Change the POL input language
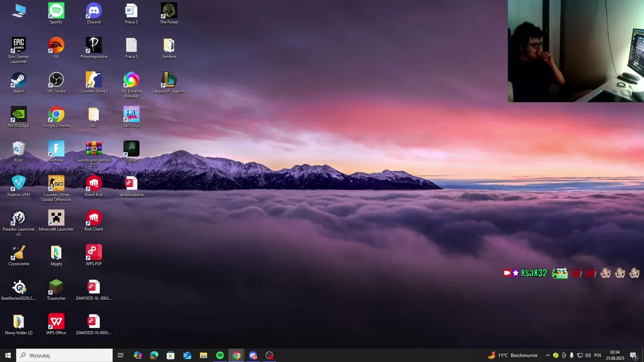This screenshot has width=644, height=362. pos(598,355)
